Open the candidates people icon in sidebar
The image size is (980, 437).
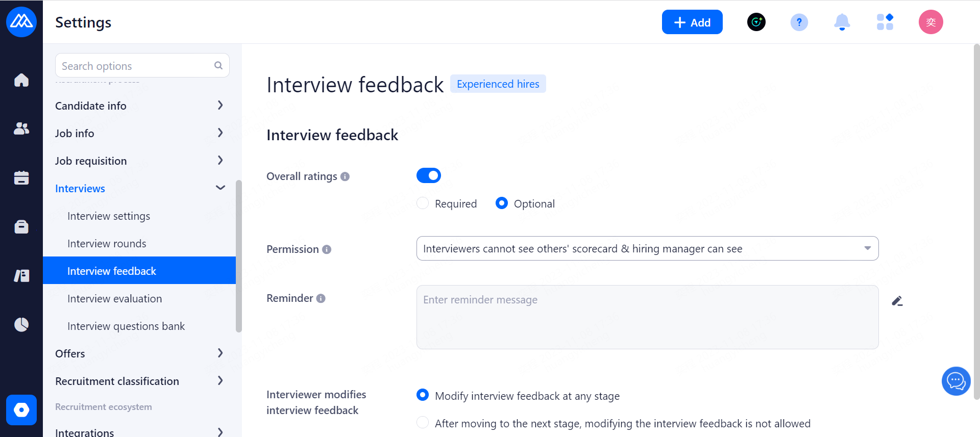[x=21, y=128]
